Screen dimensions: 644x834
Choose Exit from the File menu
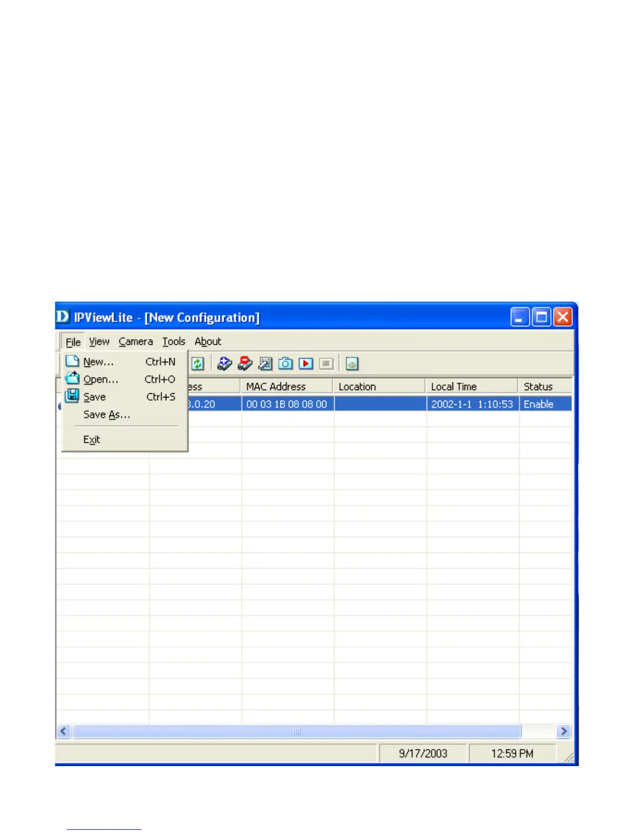pos(125,440)
